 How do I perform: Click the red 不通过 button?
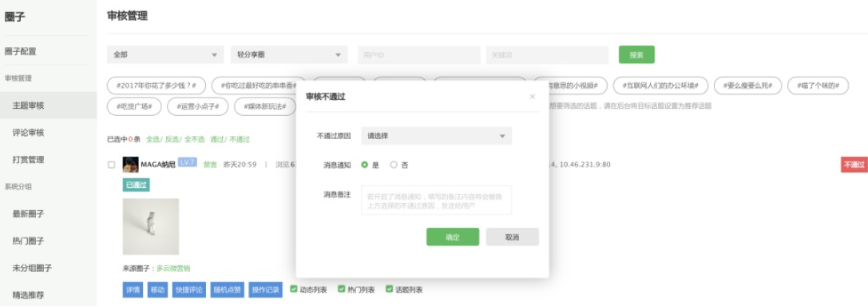pos(854,165)
